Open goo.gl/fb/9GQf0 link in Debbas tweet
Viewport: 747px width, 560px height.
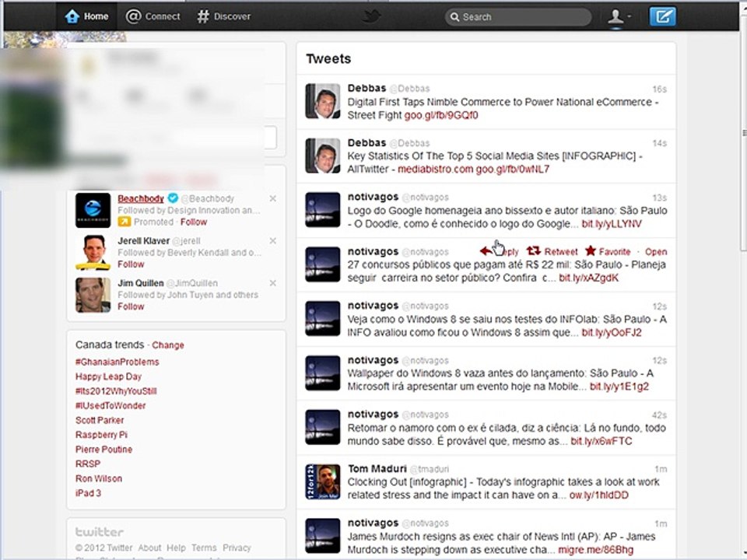click(441, 115)
